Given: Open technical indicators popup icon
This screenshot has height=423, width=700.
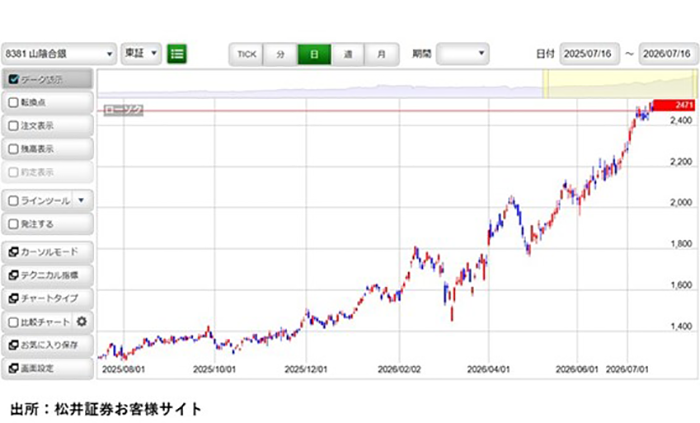Looking at the screenshot, I should click(x=13, y=275).
